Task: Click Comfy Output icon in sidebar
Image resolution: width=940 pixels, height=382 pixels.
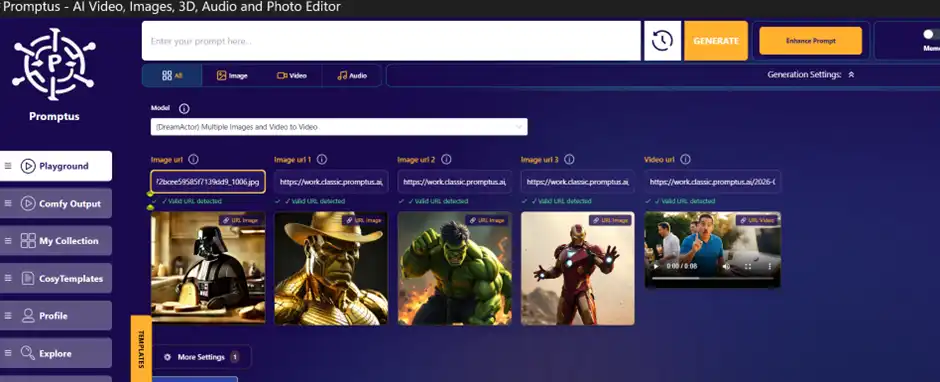Action: [x=28, y=203]
